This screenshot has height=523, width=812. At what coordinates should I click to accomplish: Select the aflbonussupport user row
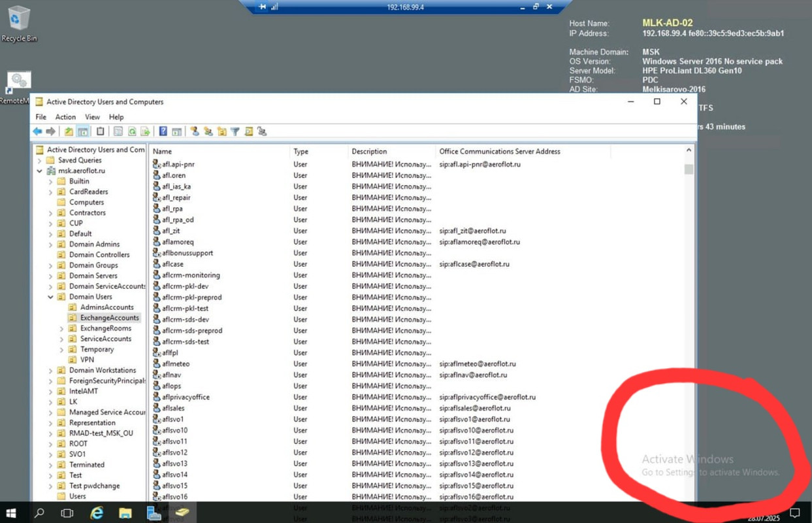418,253
